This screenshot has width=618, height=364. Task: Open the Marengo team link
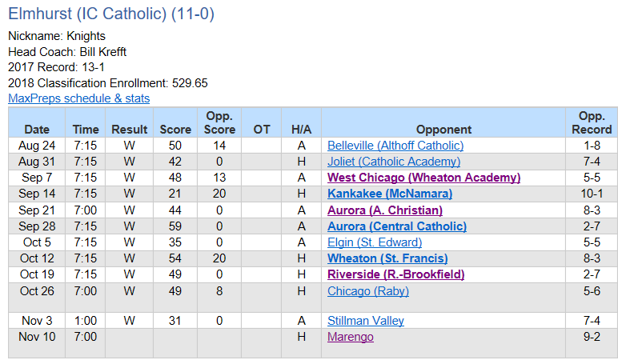(x=351, y=337)
